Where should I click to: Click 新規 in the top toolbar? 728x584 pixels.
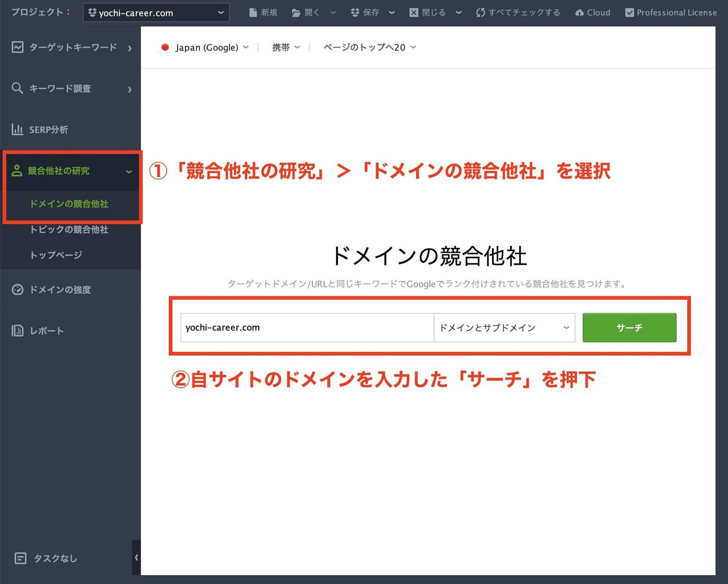263,13
